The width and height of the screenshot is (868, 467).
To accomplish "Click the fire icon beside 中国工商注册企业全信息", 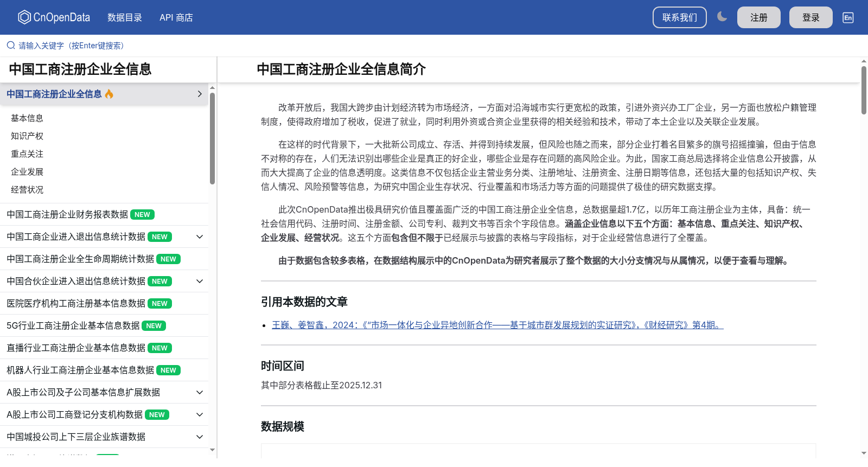I will click(x=109, y=94).
